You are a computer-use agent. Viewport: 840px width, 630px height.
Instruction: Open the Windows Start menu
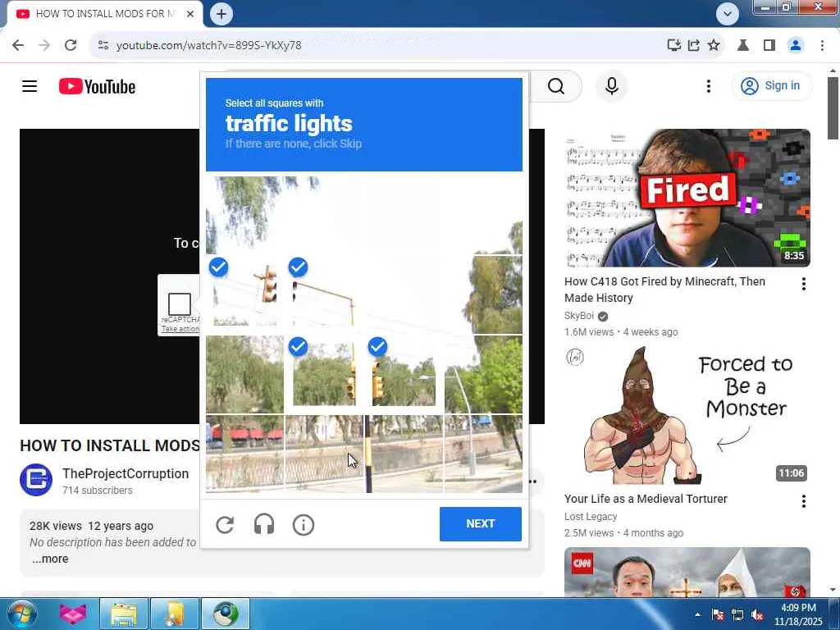coord(21,614)
